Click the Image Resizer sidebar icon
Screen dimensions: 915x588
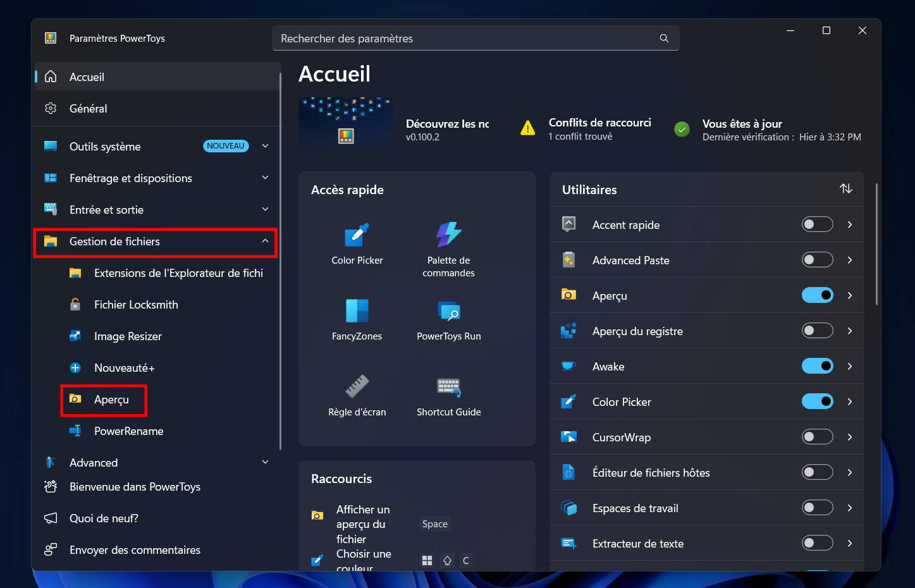pos(75,336)
